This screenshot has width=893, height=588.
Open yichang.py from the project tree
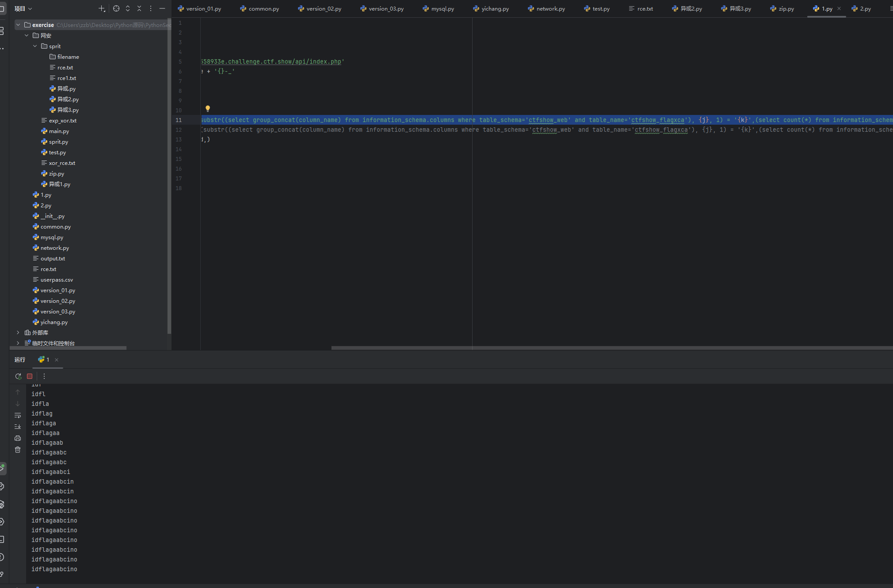[54, 322]
